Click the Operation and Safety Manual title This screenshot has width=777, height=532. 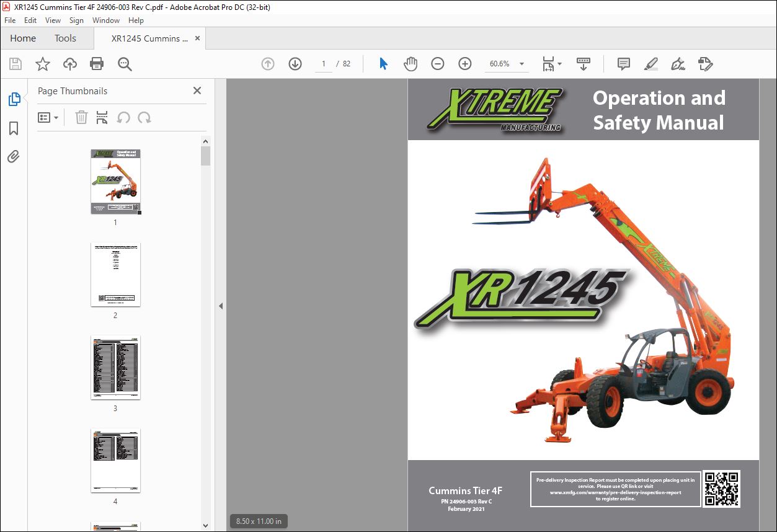(659, 110)
